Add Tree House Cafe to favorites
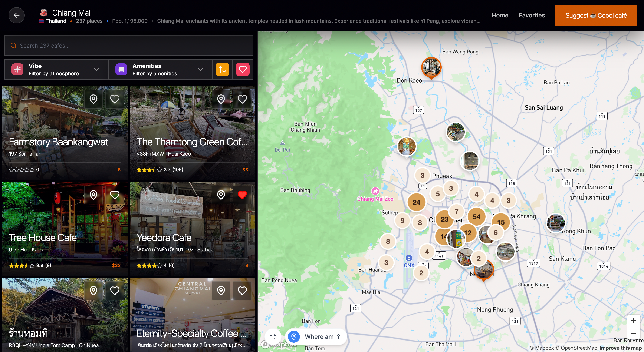This screenshot has width=644, height=352. coord(115,195)
